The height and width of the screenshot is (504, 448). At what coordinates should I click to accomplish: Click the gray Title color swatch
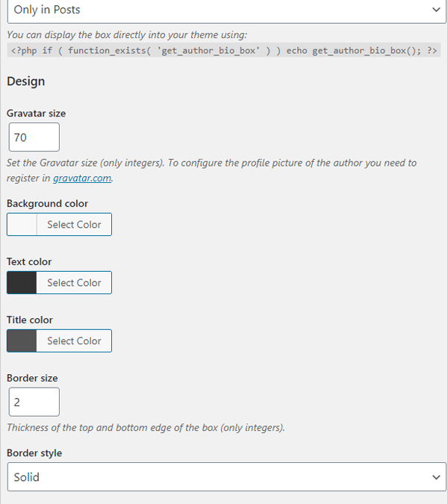pyautogui.click(x=22, y=340)
